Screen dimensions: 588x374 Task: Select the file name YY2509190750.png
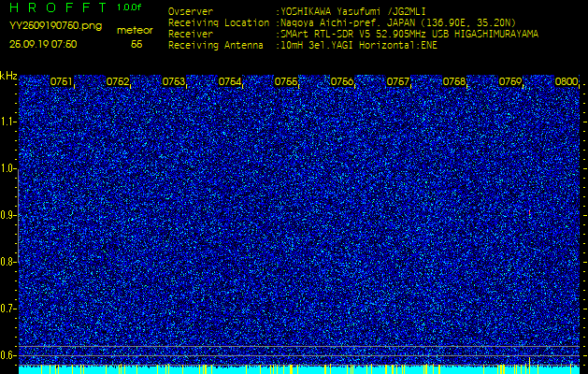click(55, 26)
